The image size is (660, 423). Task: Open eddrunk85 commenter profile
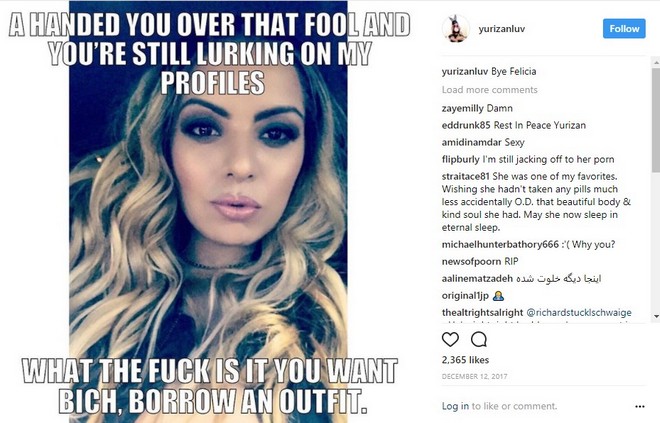[466, 125]
